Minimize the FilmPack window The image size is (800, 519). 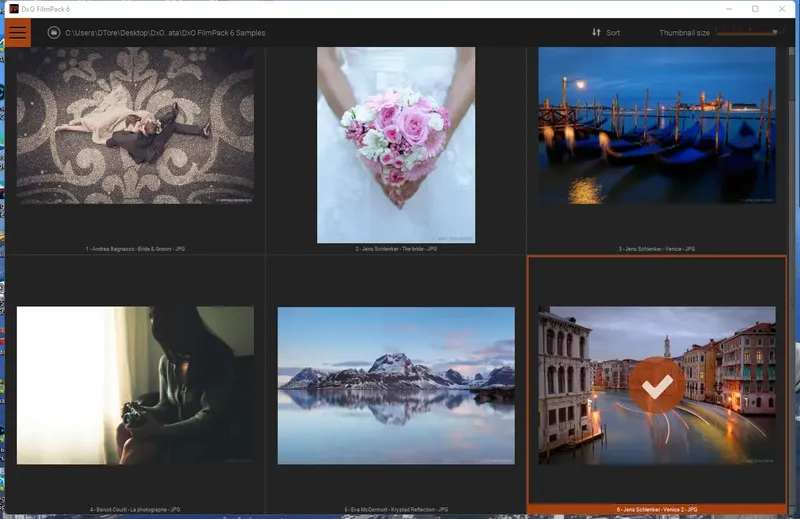pos(729,9)
